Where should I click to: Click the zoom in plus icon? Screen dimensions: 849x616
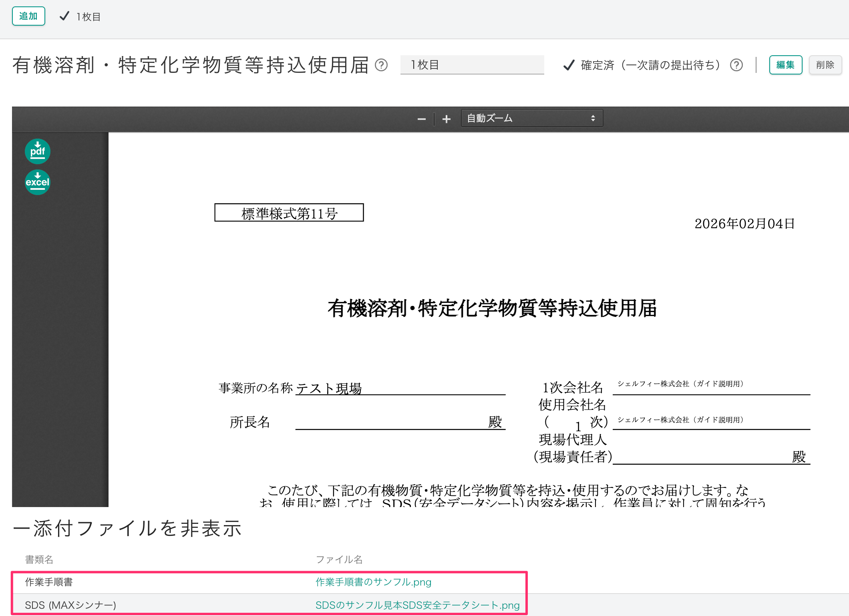[447, 119]
